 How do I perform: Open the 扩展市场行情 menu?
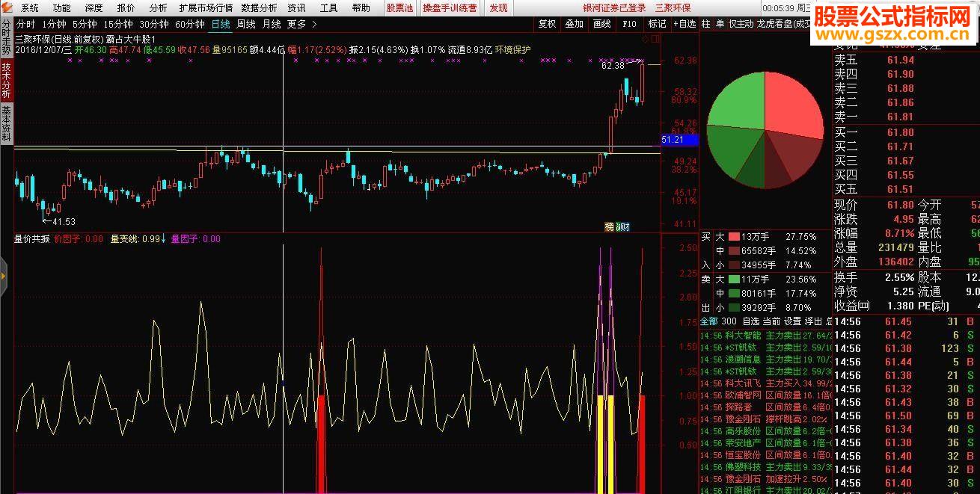pos(206,8)
